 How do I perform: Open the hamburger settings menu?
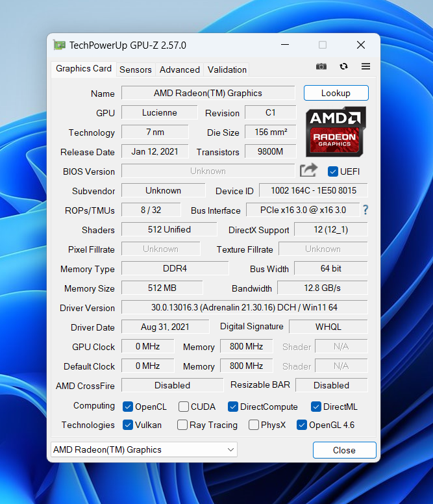366,66
